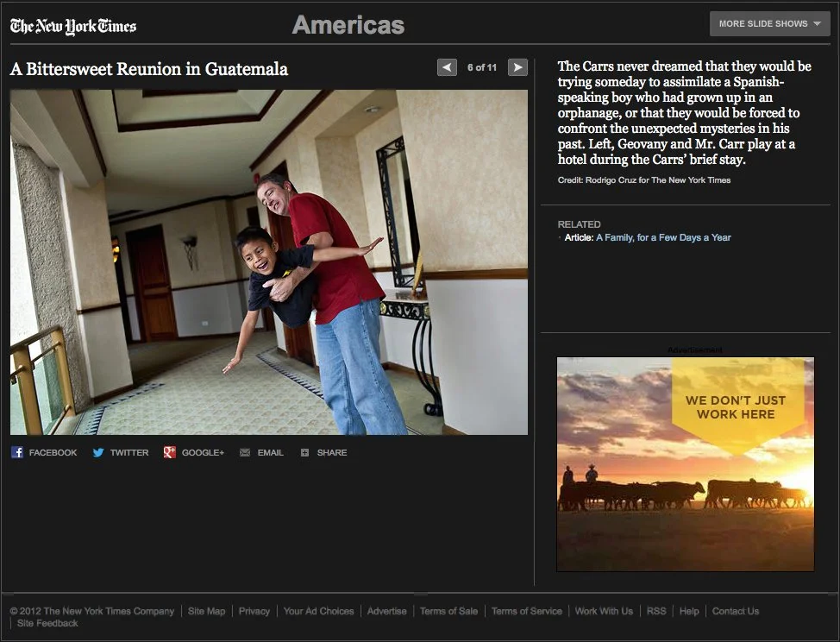Open additional sharing options

[324, 452]
